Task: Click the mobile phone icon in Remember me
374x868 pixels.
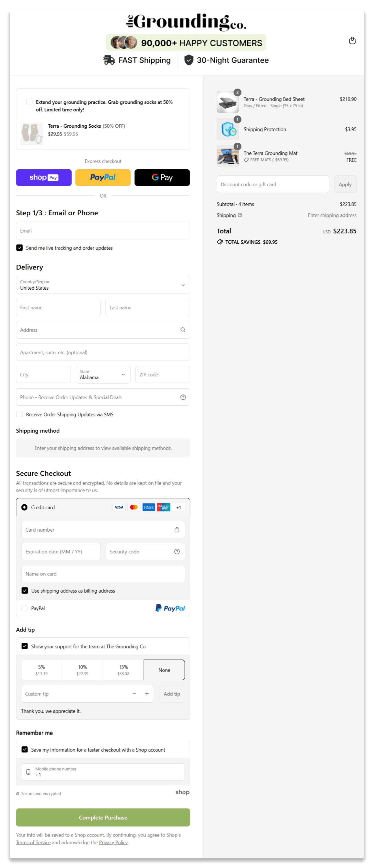Action: pyautogui.click(x=28, y=772)
